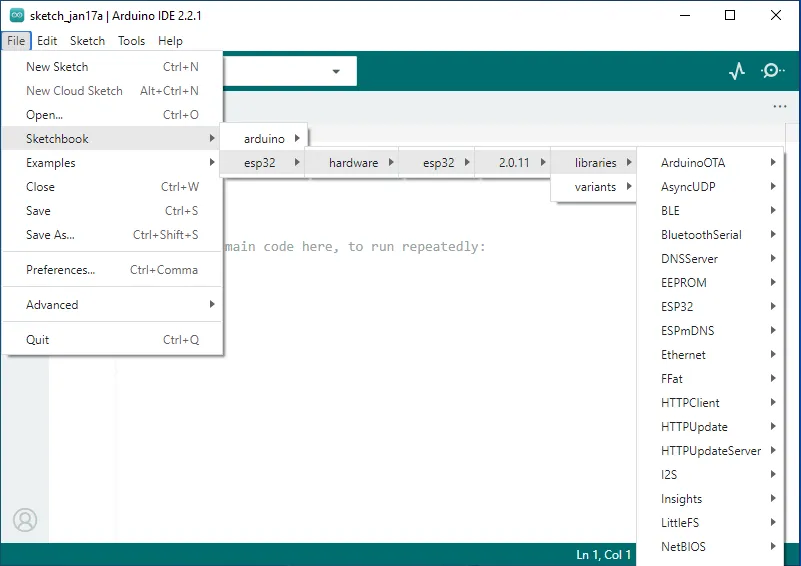Open the board selector dropdown arrow
The image size is (801, 566).
tap(336, 71)
